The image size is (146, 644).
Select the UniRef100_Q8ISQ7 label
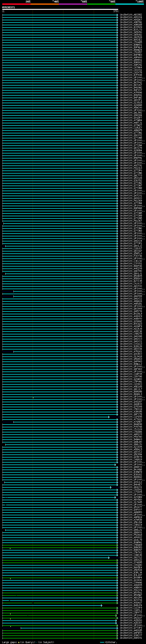[x=131, y=251]
